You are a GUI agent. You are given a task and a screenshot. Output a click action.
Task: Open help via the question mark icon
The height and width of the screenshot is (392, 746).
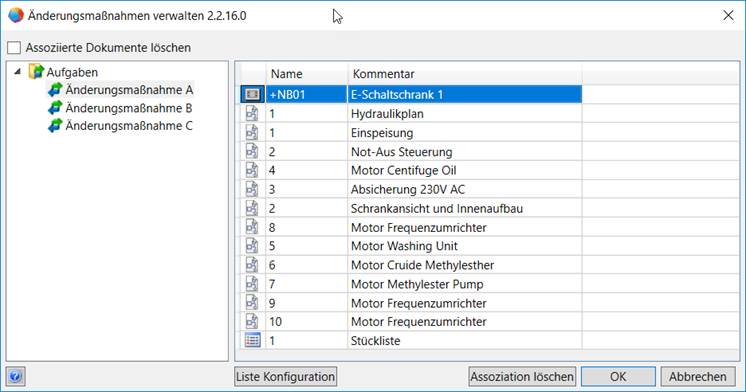[x=15, y=376]
